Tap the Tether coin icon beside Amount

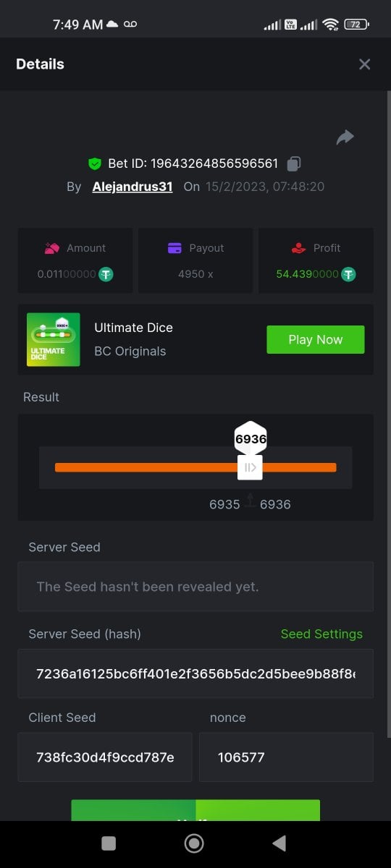tap(106, 274)
